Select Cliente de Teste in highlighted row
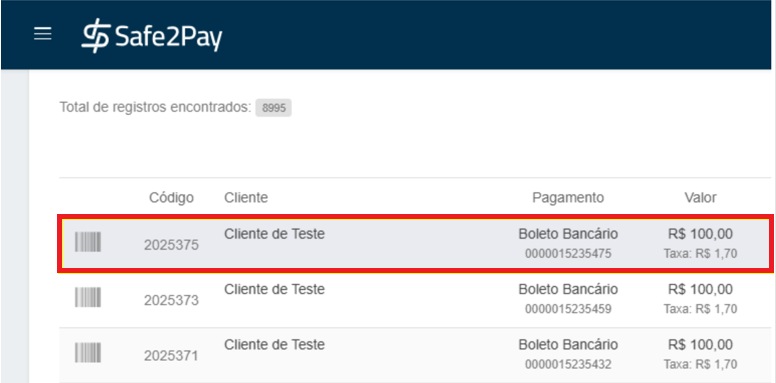 [275, 234]
